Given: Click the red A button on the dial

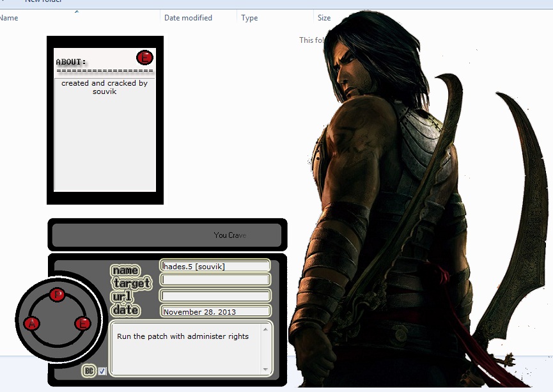Looking at the screenshot, I should 32,324.
